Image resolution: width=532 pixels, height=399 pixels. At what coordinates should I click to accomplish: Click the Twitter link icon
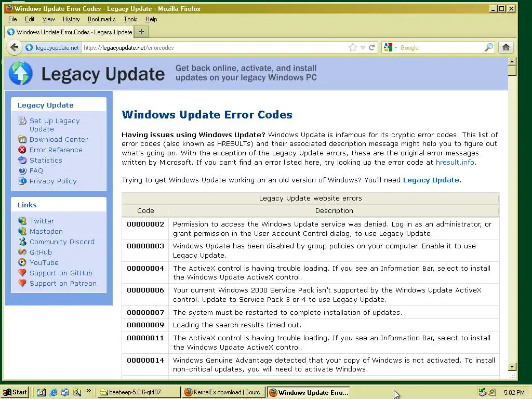coord(22,221)
